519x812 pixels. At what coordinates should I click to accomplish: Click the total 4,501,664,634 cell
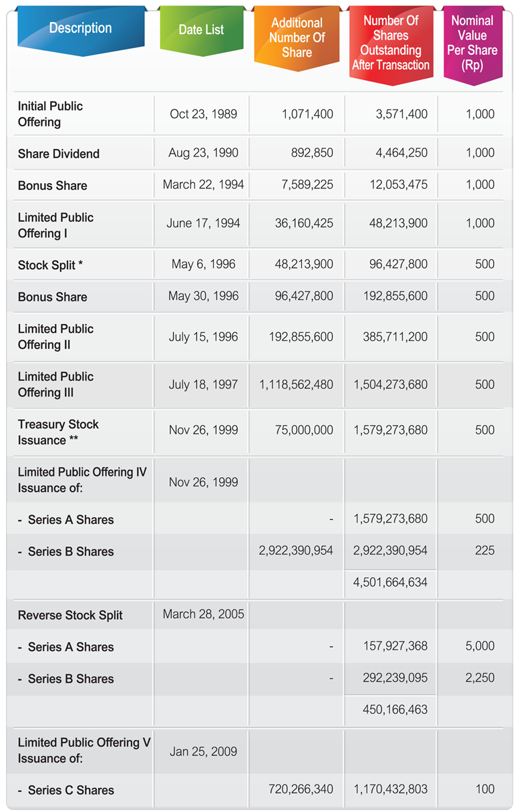(x=391, y=583)
